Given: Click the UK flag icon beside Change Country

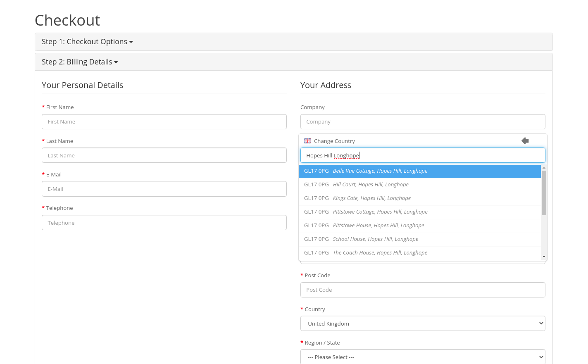Looking at the screenshot, I should pos(308,141).
